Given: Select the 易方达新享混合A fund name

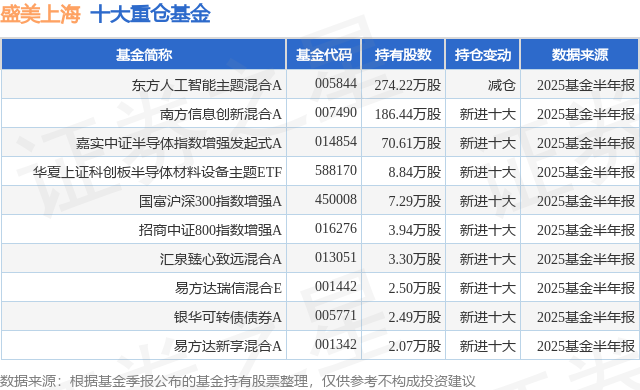Looking at the screenshot, I should [x=228, y=346].
